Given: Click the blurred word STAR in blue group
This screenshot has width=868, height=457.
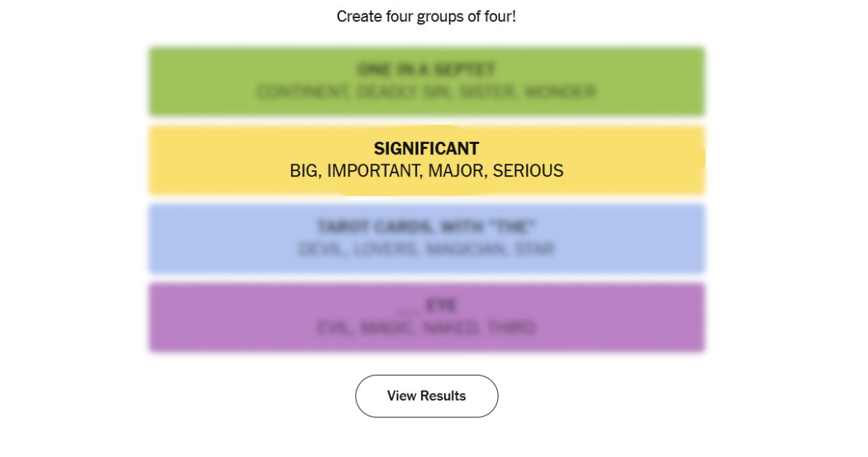Looking at the screenshot, I should pos(535,249).
